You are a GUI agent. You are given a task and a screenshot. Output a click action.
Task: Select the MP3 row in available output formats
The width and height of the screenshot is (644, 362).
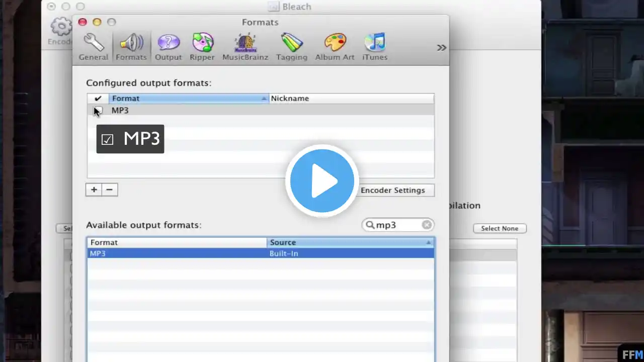(261, 253)
